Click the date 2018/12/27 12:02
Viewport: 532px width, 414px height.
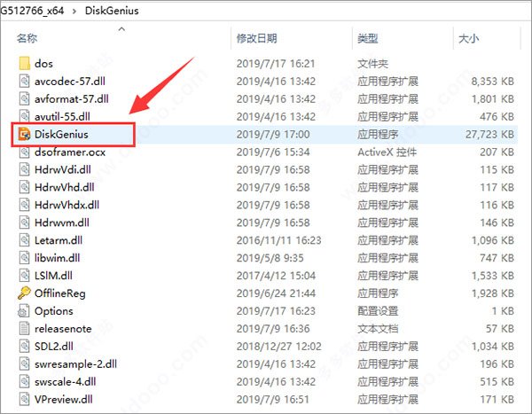(279, 346)
